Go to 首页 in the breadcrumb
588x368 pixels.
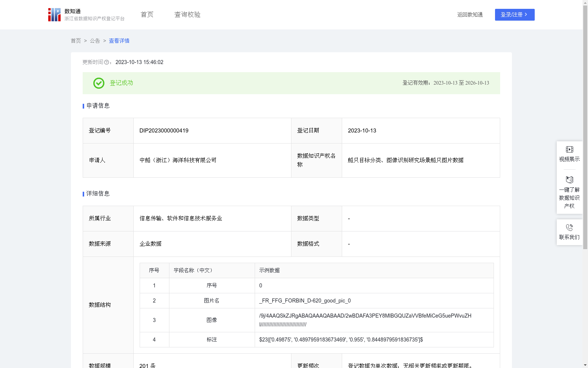pyautogui.click(x=76, y=41)
